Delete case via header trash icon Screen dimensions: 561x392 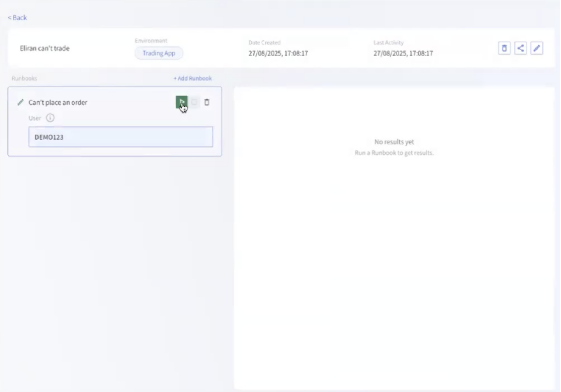click(x=504, y=48)
